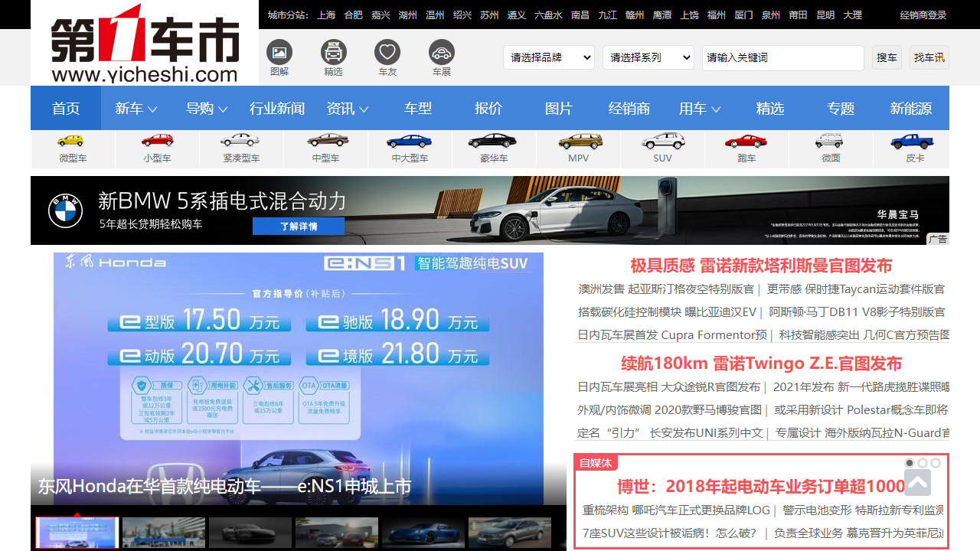Open the 上海 city station link
Viewport: 980px width, 551px height.
326,15
